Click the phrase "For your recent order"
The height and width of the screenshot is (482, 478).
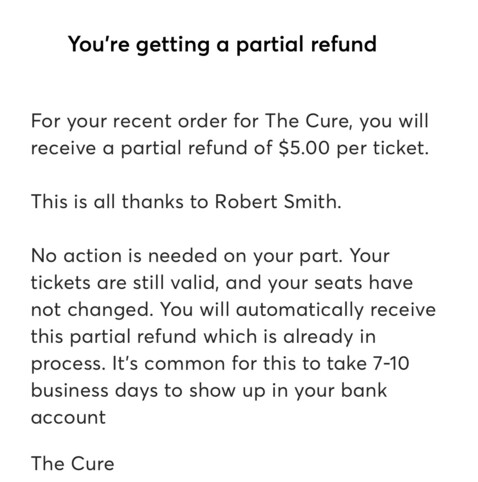tap(129, 121)
